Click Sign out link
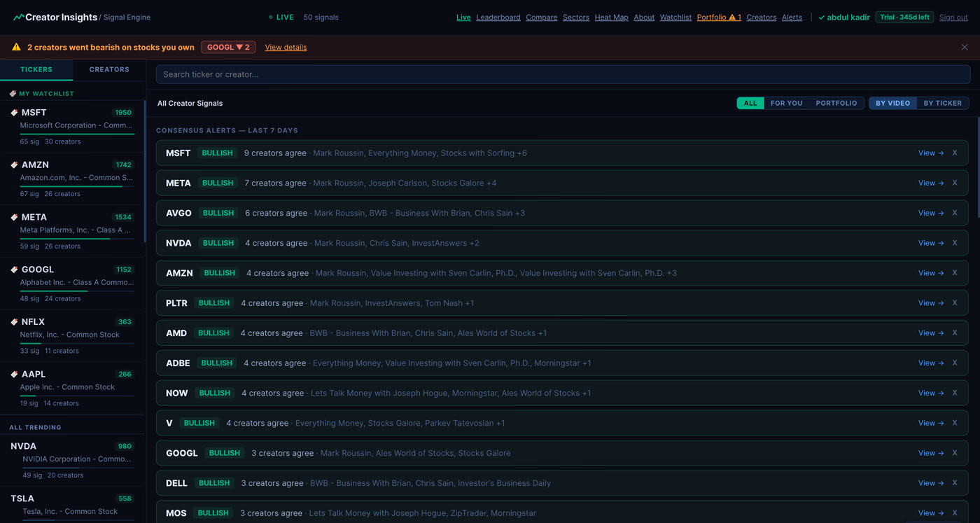Image resolution: width=980 pixels, height=523 pixels. 953,18
